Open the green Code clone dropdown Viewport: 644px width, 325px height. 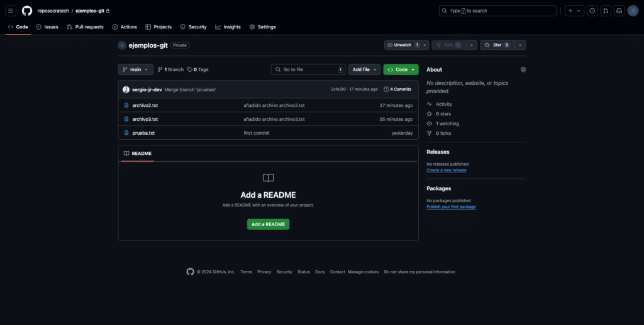[x=401, y=69]
